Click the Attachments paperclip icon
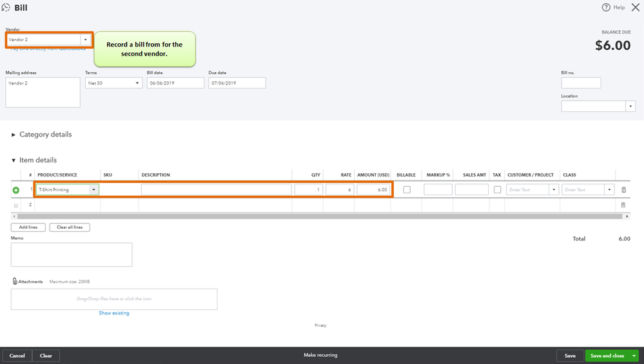This screenshot has width=644, height=364. click(15, 281)
